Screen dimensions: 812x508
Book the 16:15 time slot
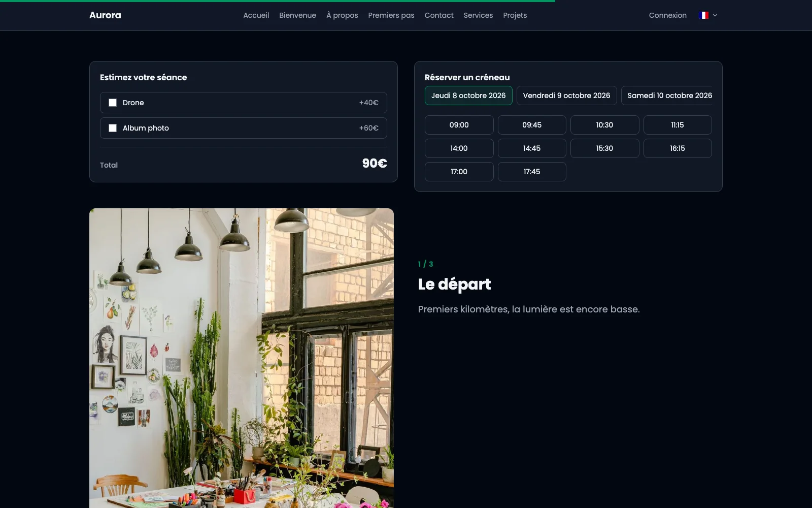[x=678, y=148]
